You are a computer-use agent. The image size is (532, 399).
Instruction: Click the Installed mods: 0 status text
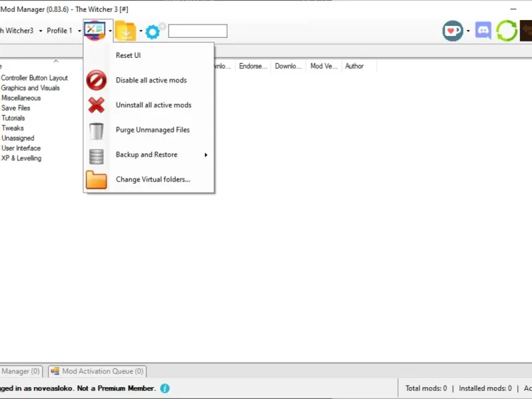(485, 388)
